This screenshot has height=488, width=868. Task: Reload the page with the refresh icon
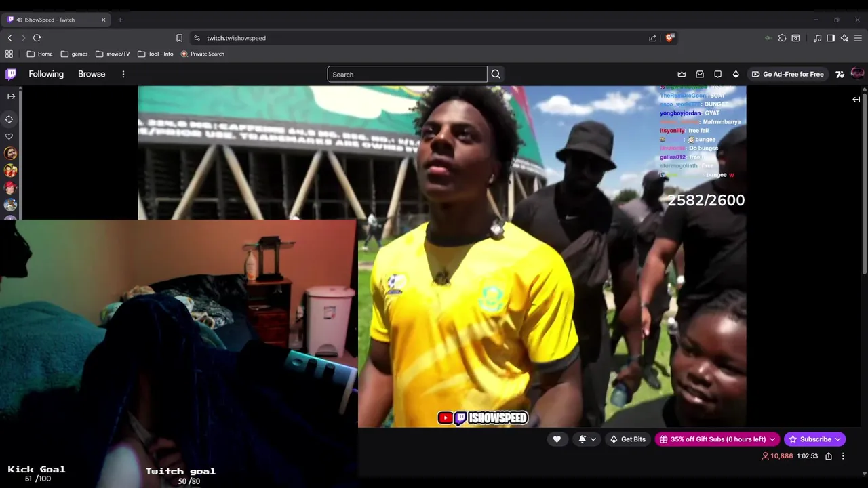click(37, 38)
